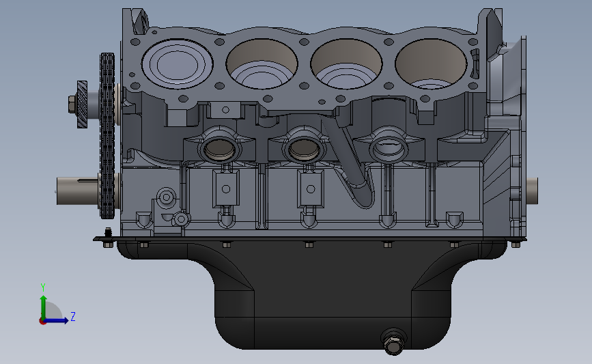Select the rightmost cylinder bore

(431, 64)
